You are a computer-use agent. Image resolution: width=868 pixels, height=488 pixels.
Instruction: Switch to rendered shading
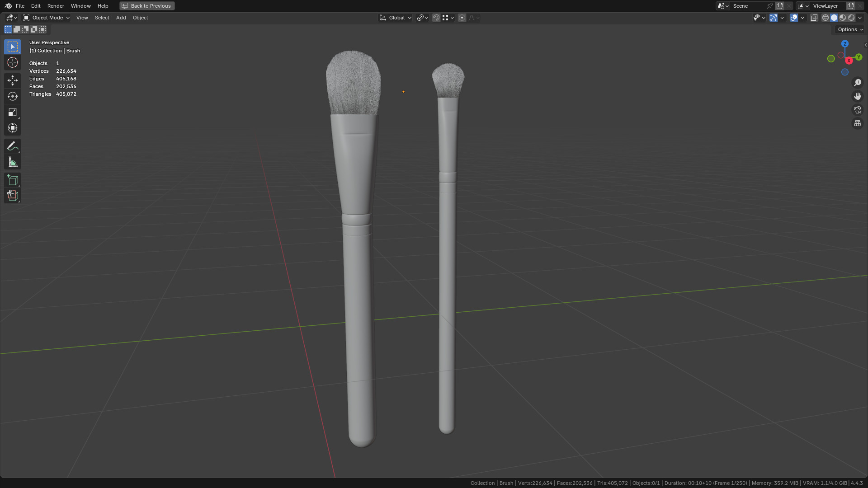pyautogui.click(x=851, y=18)
